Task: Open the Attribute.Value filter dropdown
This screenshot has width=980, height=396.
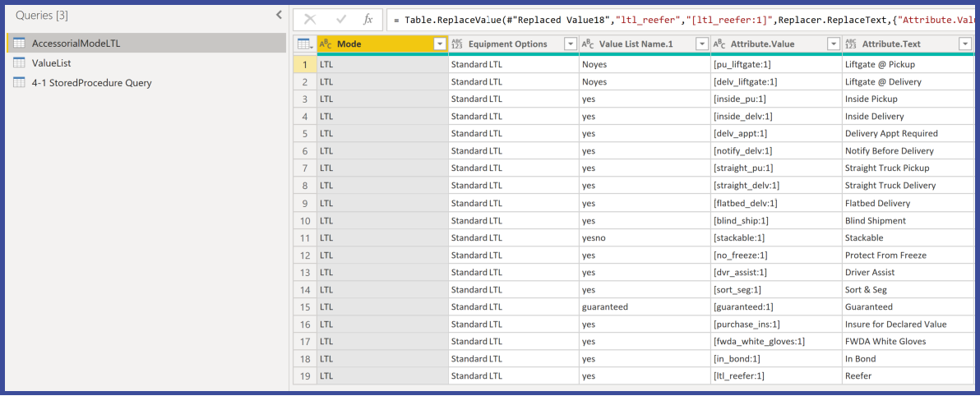Action: tap(833, 44)
